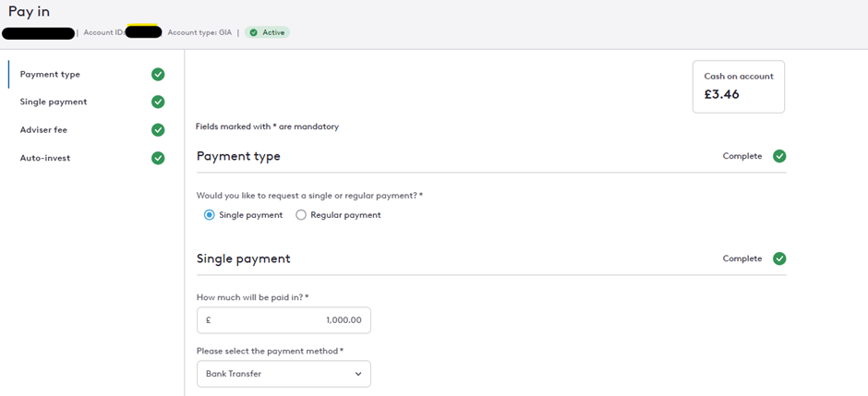Screen dimensions: 868x396
Task: Select the Regular payment radio button
Action: tap(301, 215)
